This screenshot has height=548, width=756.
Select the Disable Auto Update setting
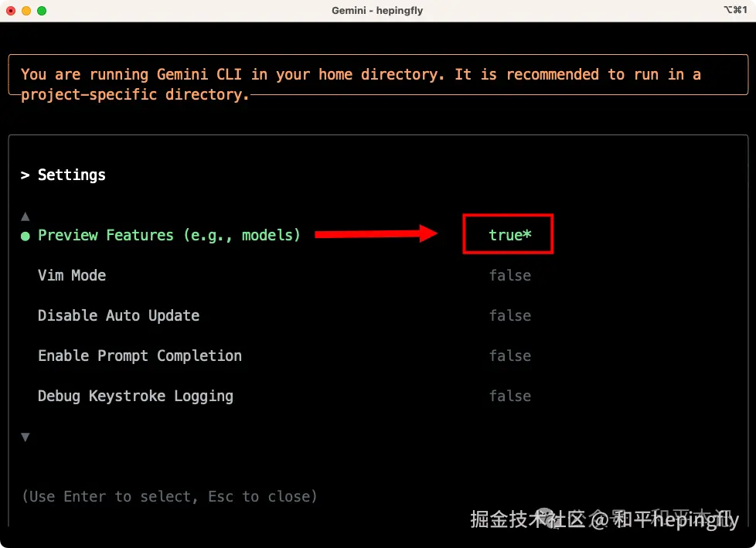coord(118,315)
